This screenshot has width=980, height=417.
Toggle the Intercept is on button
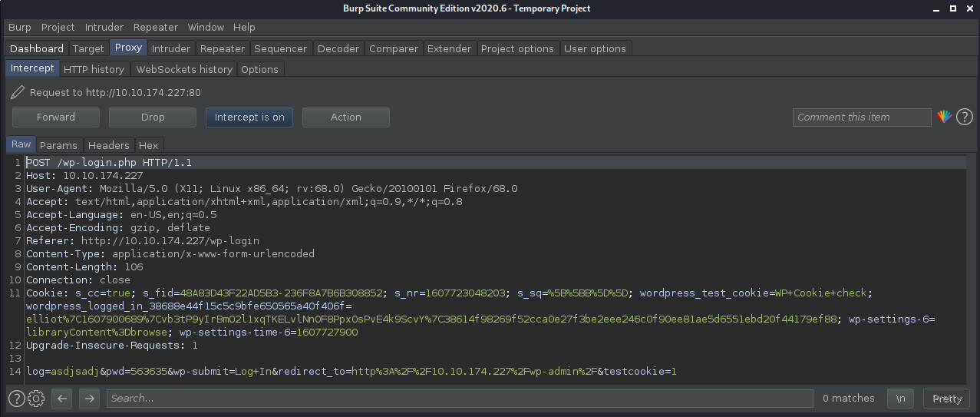tap(249, 117)
